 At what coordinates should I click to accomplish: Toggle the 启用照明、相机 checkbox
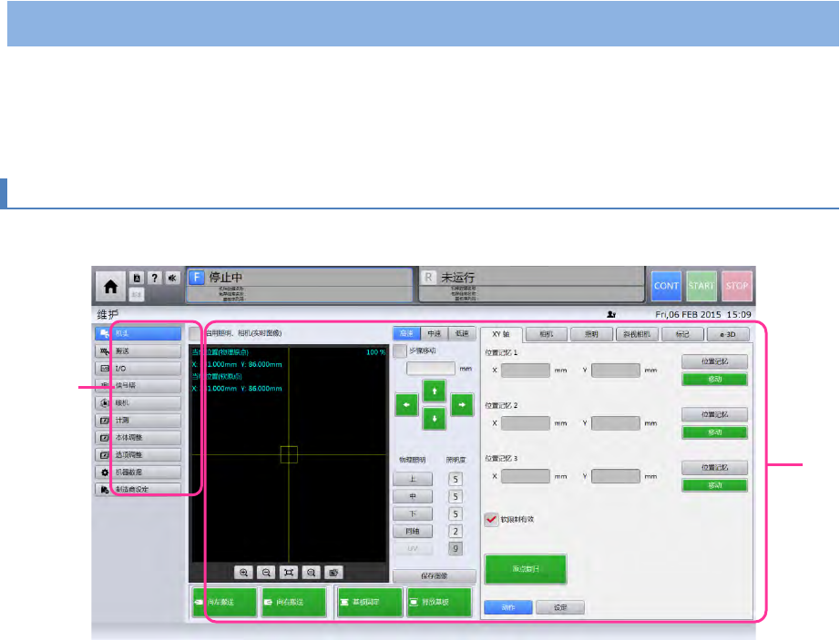[195, 333]
